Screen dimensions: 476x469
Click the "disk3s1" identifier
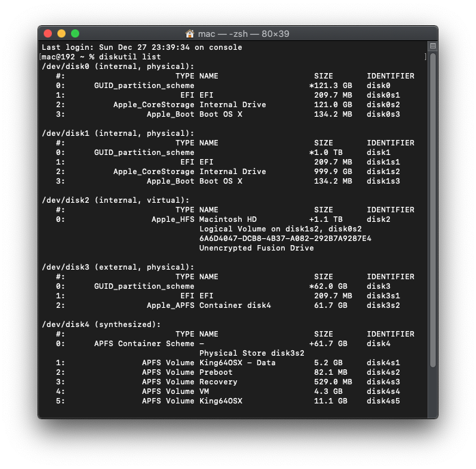(x=383, y=296)
